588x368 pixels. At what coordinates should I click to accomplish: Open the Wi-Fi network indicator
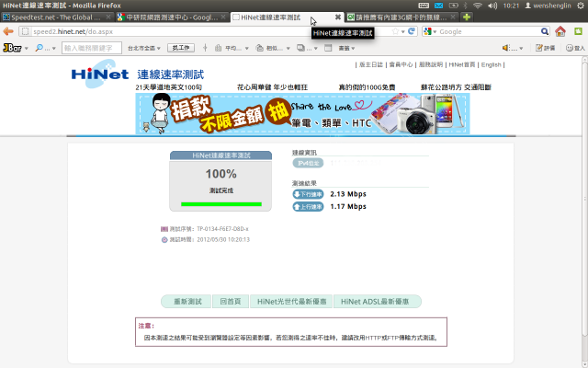click(478, 6)
